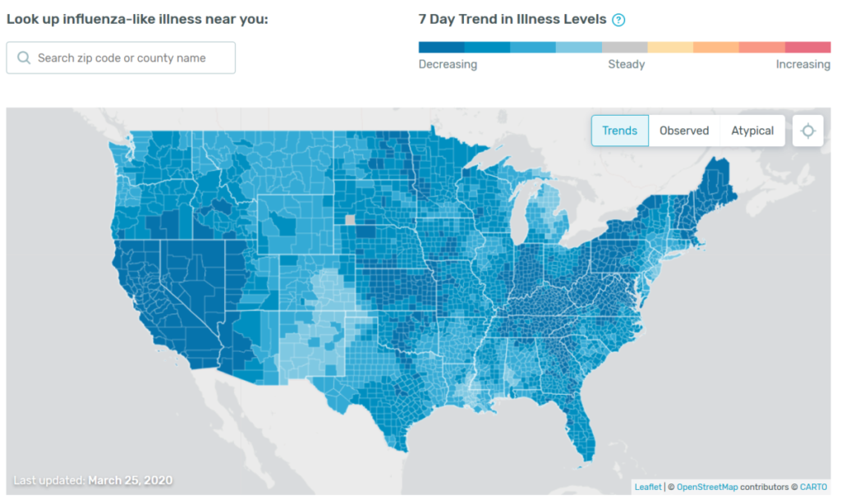The height and width of the screenshot is (504, 841).
Task: Click the locate-me crosshair button on map
Action: (x=808, y=131)
